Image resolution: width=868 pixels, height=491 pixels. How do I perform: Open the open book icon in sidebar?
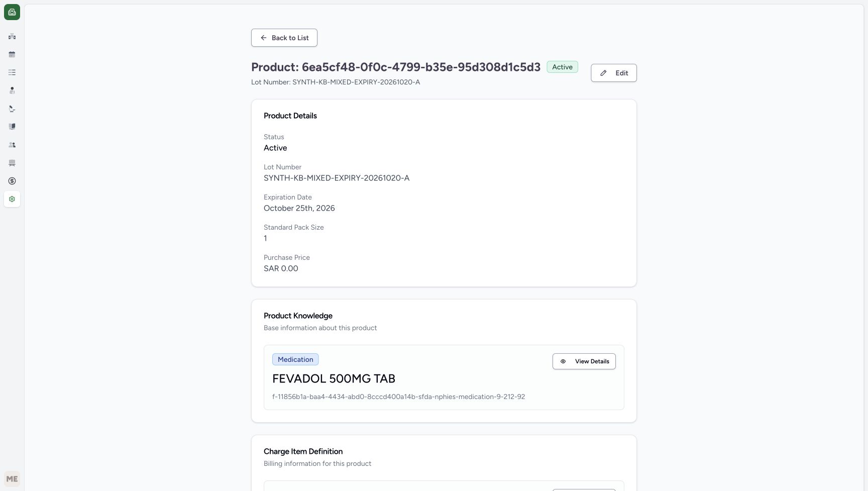click(x=12, y=127)
